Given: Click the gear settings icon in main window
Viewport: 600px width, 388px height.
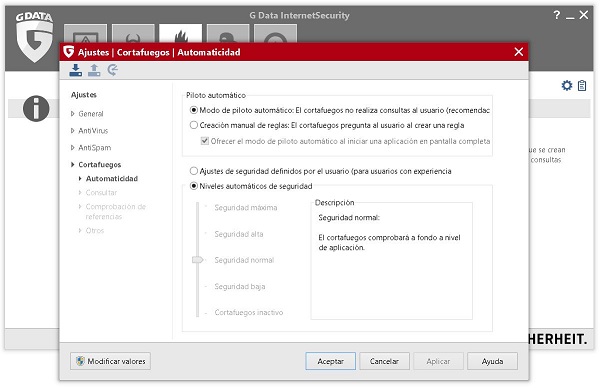Looking at the screenshot, I should coord(567,85).
